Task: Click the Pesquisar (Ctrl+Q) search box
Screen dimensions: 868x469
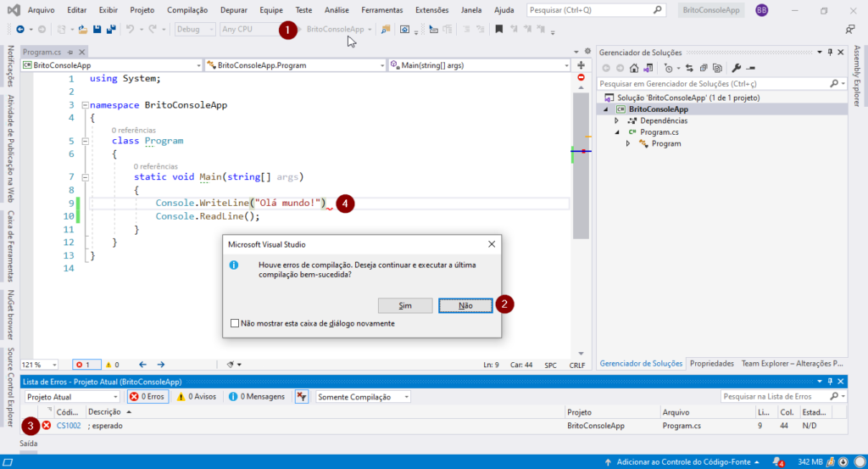Action: point(595,10)
